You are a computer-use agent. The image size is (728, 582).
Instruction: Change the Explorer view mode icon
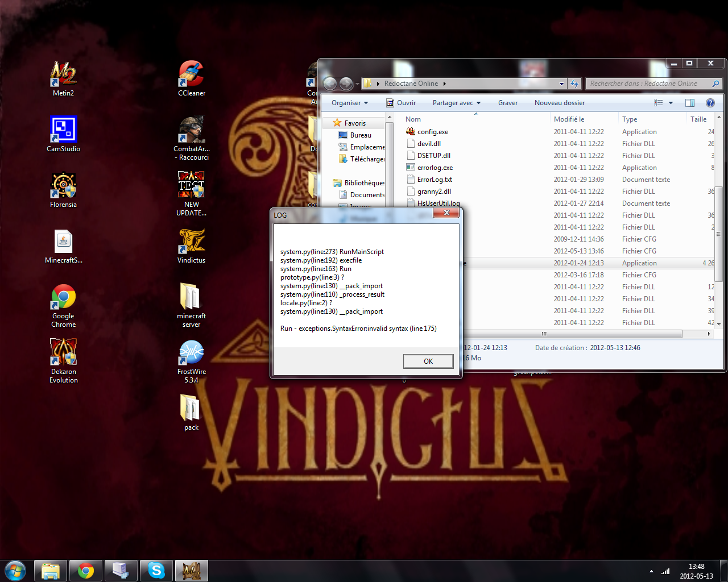[659, 103]
